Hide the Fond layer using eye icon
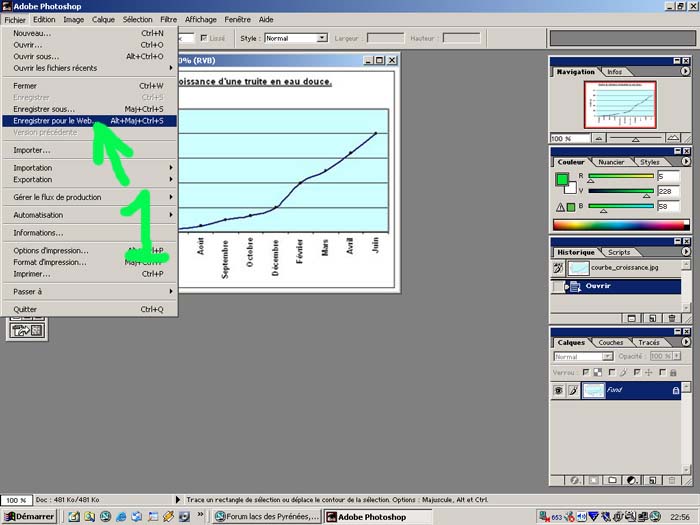Image resolution: width=700 pixels, height=525 pixels. point(558,390)
